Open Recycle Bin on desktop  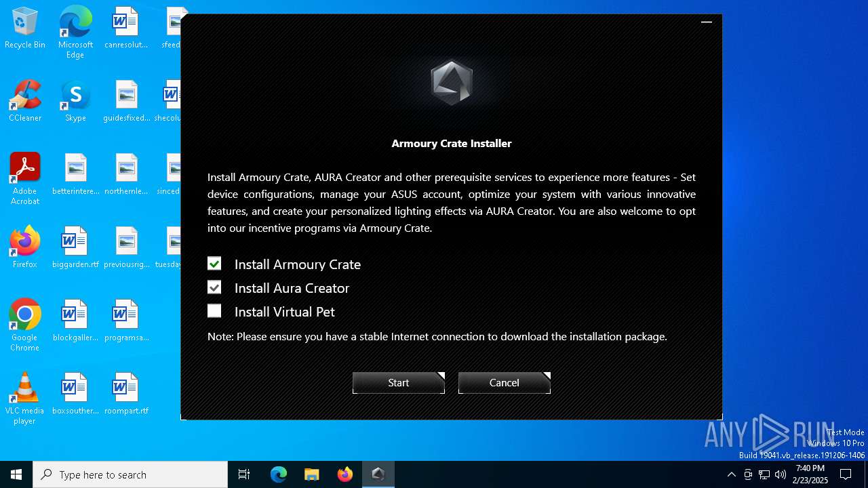point(25,28)
